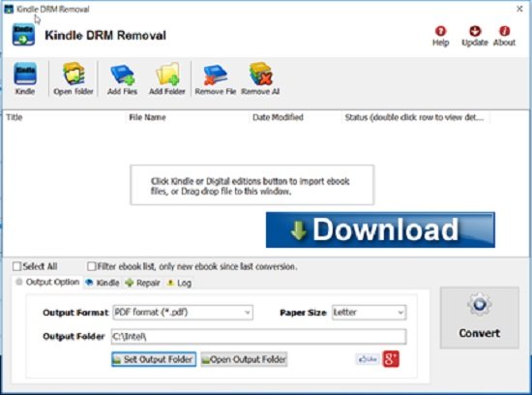532x395 pixels.
Task: Enable the Select All checkbox
Action: (16, 266)
